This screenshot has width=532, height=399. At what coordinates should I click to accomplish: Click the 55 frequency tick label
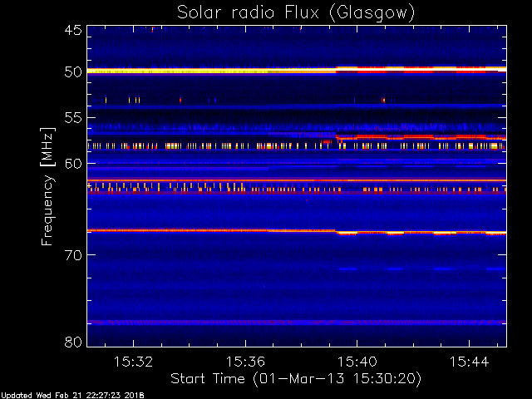[73, 118]
